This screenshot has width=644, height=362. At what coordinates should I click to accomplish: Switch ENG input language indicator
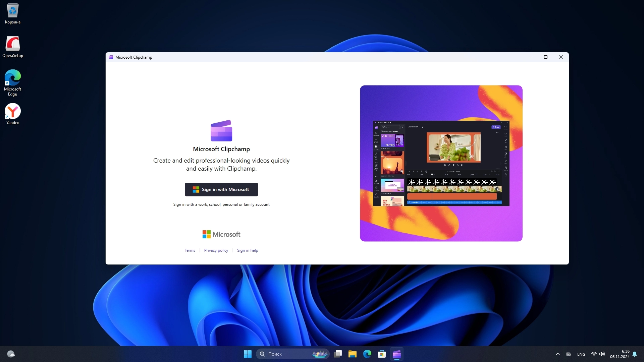(581, 354)
